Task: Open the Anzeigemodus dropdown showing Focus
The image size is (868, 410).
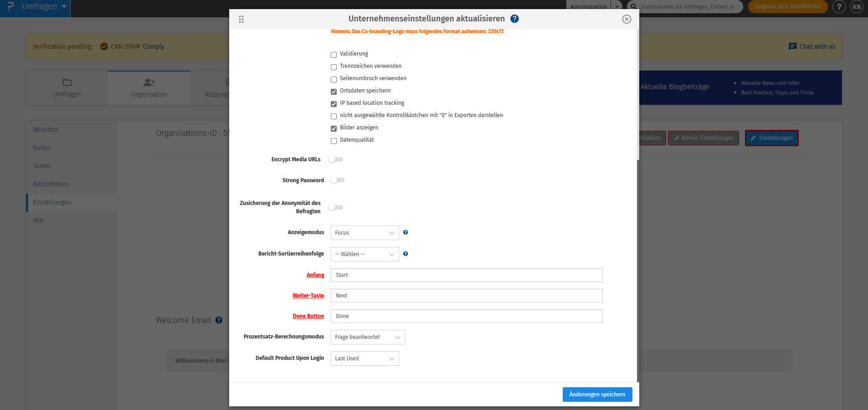Action: tap(364, 232)
